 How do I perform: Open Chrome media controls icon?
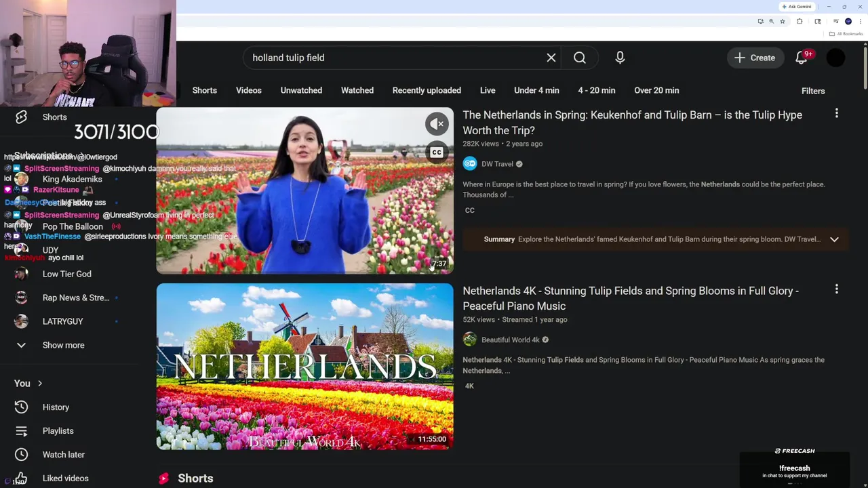pos(835,22)
